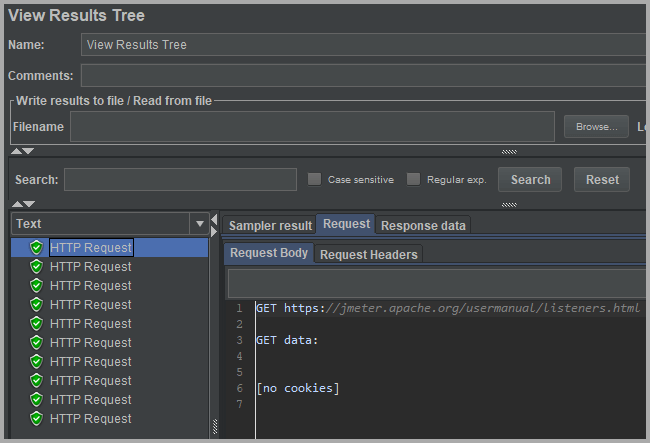Viewport: 650px width, 443px height.
Task: Select the second HTTP Request in results tree
Action: 91,267
